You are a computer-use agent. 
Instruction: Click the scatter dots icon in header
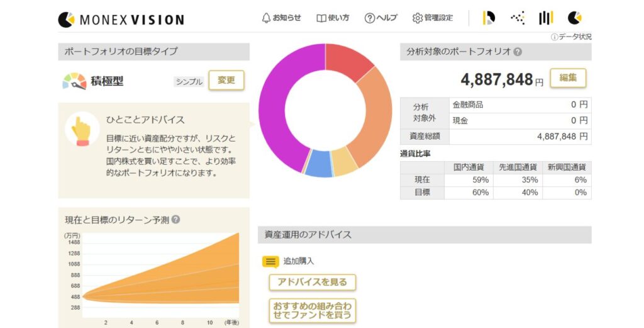coord(518,18)
